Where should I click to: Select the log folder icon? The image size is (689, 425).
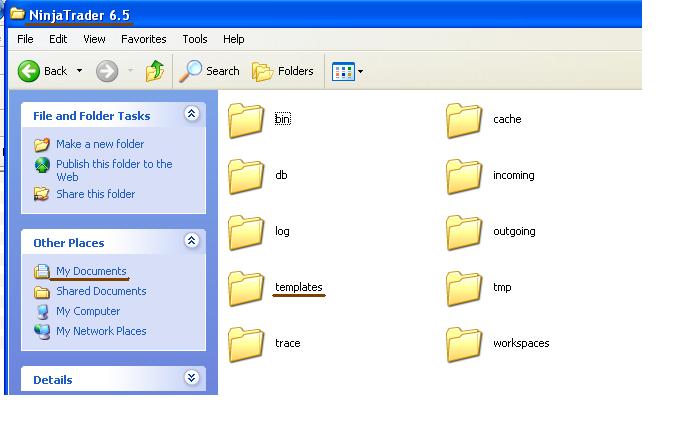246,232
